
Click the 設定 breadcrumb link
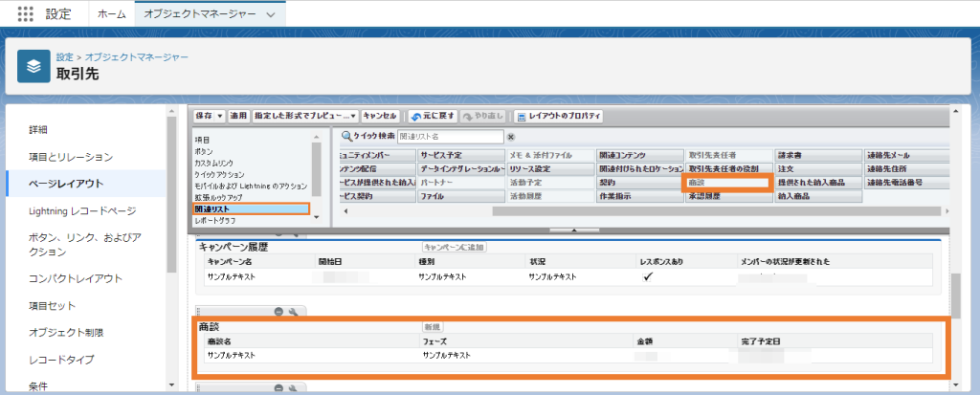[64, 56]
